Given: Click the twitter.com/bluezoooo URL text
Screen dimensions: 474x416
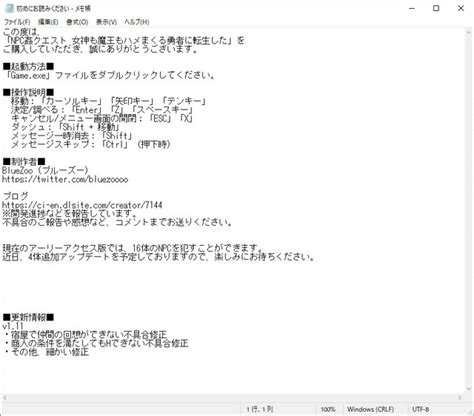Looking at the screenshot, I should coord(65,179).
